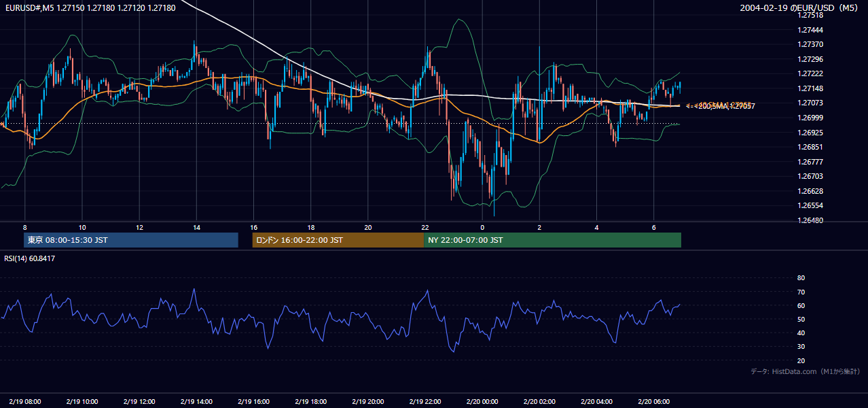Click price axis value 1.26925
868x408 pixels.
pyautogui.click(x=811, y=133)
